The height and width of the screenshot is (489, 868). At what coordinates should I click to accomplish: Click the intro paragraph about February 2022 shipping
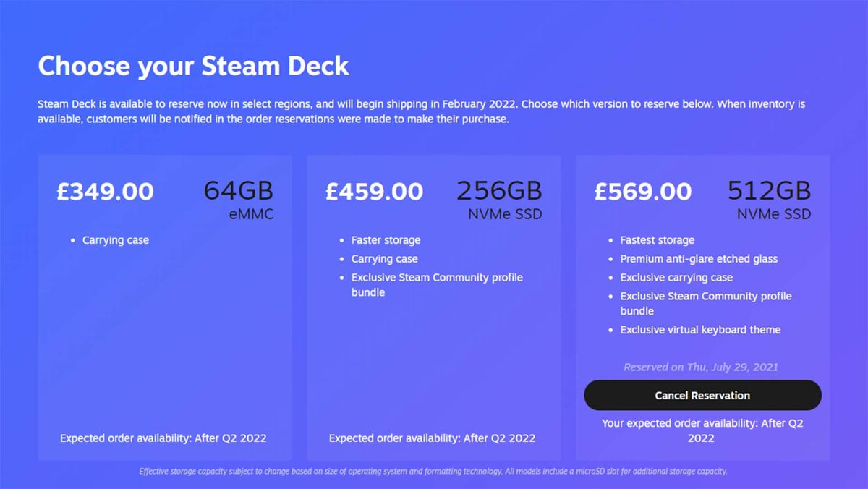click(422, 111)
